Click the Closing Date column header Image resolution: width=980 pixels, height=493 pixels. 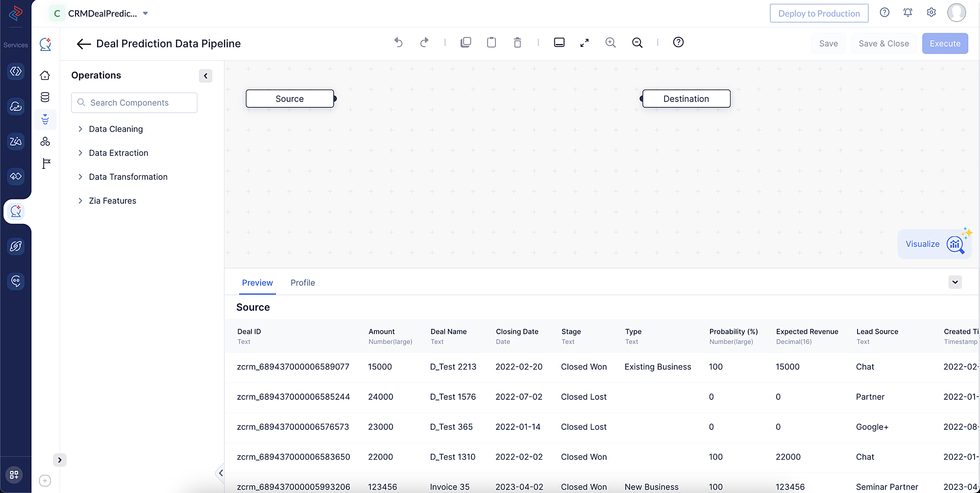point(517,332)
